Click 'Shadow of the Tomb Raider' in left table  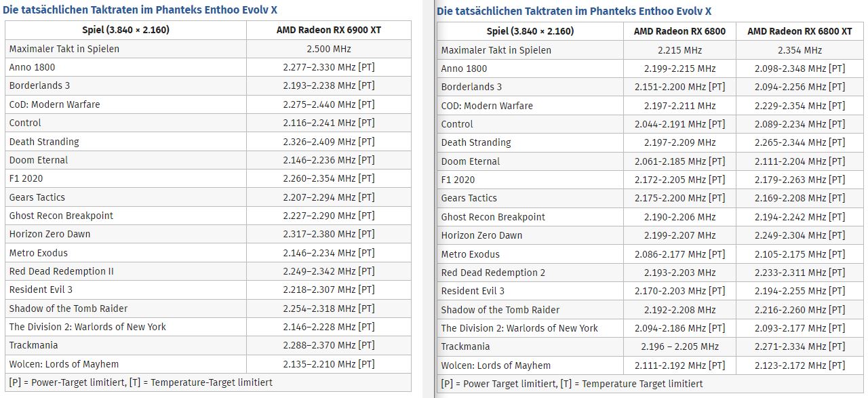pos(68,309)
